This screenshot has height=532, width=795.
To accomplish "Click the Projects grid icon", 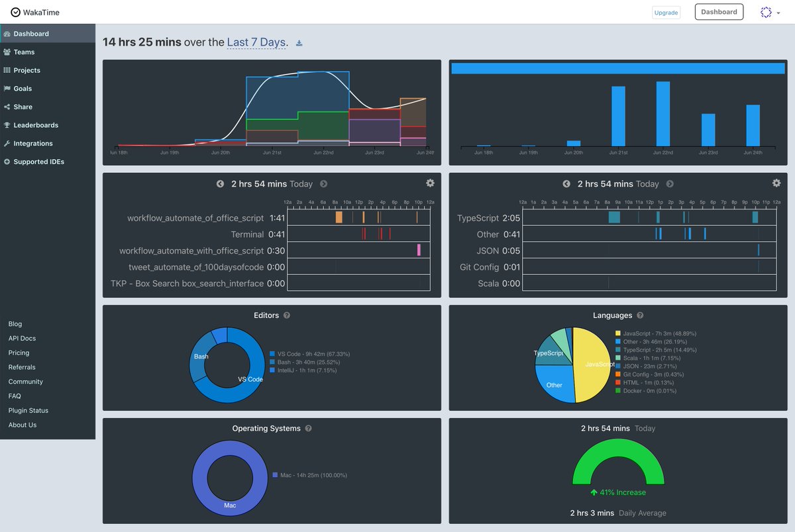I will (x=7, y=70).
